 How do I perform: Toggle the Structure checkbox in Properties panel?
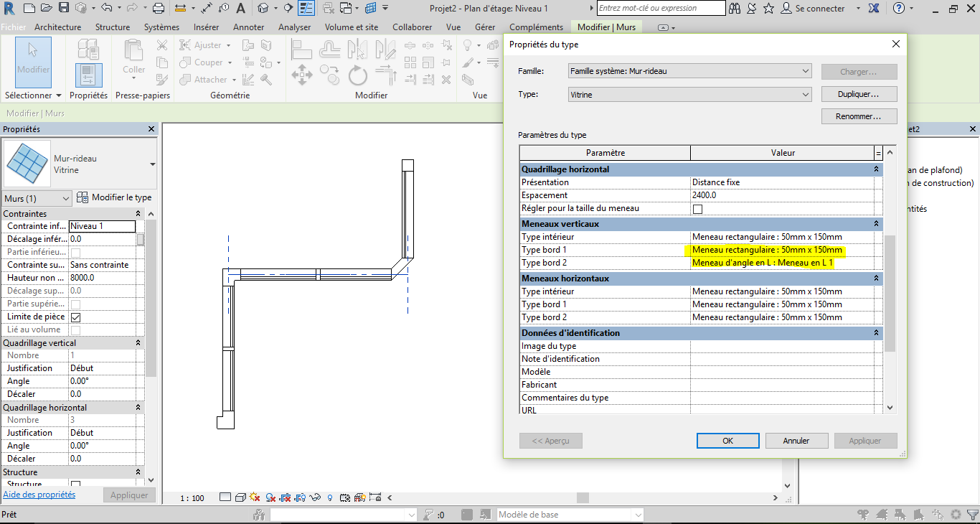(75, 485)
